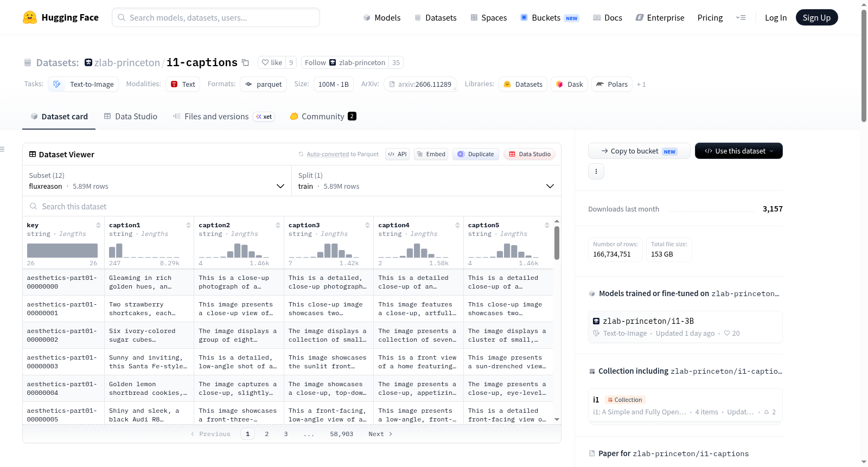
Task: Open the Datasets page
Action: (x=435, y=17)
